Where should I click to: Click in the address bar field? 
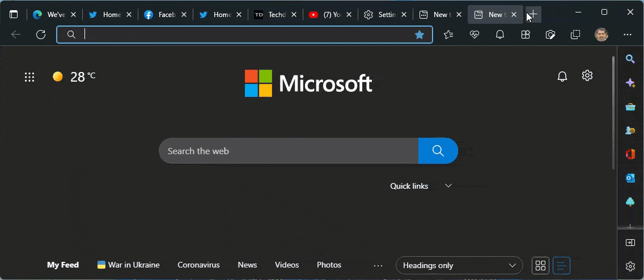pyautogui.click(x=244, y=35)
